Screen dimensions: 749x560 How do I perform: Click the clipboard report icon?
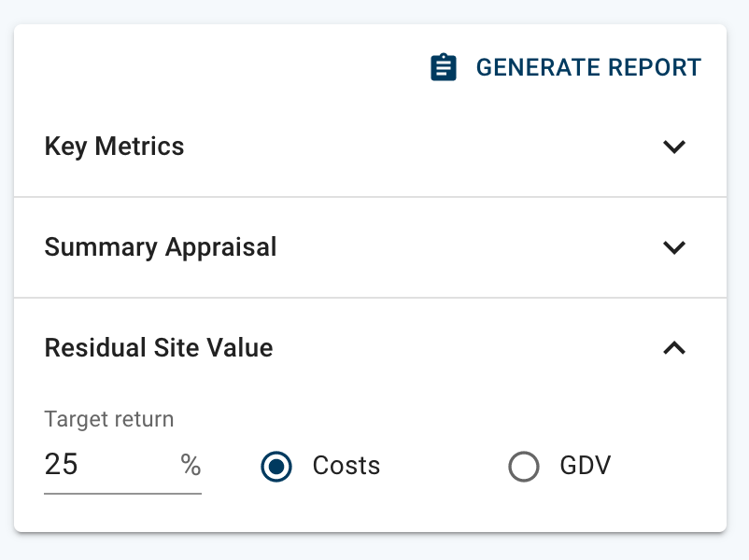(444, 67)
